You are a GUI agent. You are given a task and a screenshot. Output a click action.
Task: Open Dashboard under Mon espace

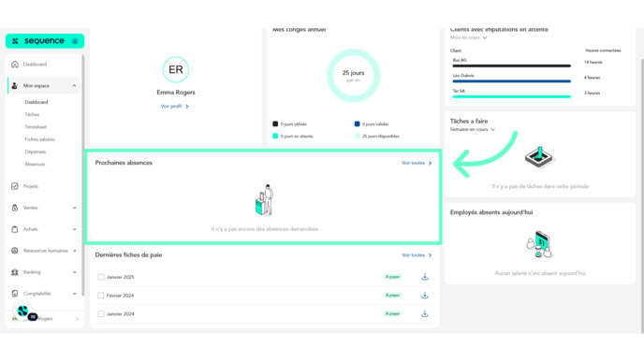coord(37,102)
